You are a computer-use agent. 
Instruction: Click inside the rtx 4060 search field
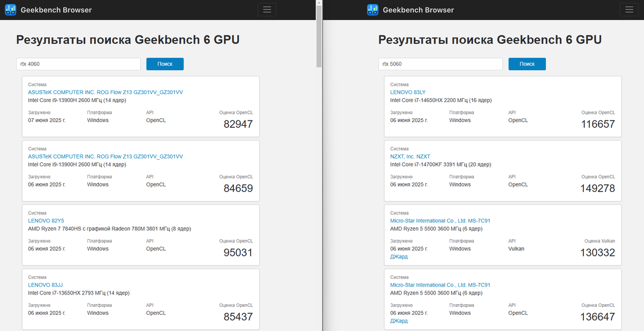[78, 63]
